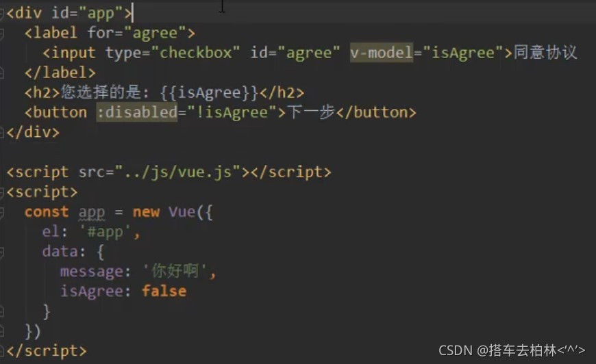
Task: Place cursor on highlighted :disabled attribute
Action: pyautogui.click(x=137, y=112)
